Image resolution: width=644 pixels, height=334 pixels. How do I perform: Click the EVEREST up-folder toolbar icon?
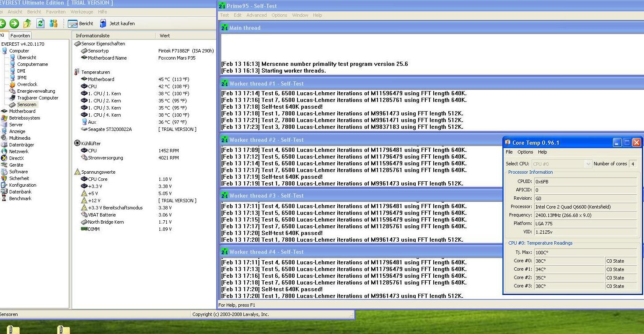[x=27, y=23]
